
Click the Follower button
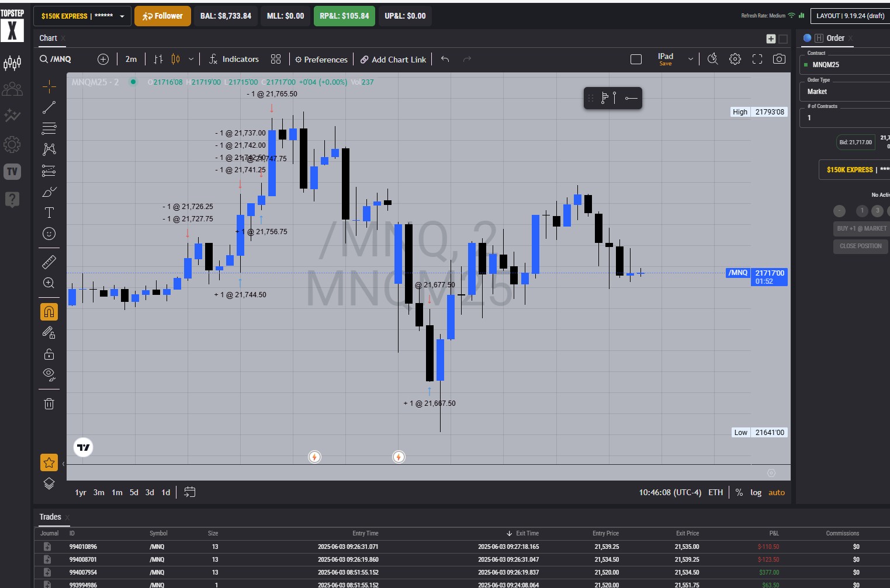[162, 16]
